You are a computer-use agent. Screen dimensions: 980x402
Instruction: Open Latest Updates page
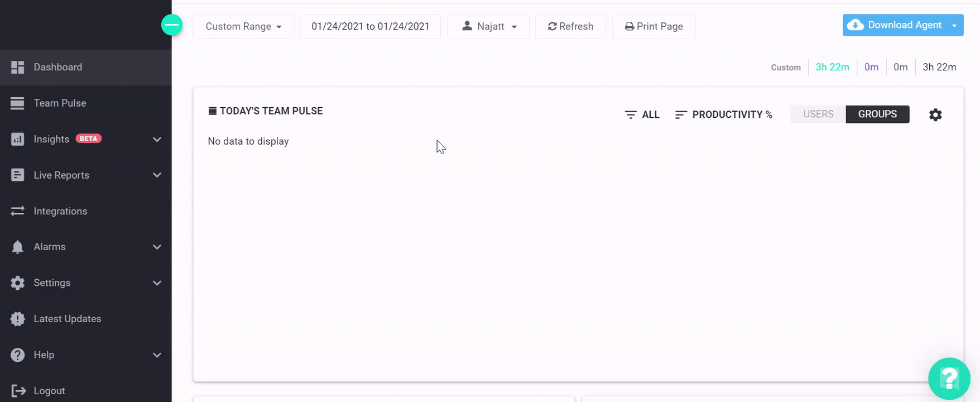86,319
